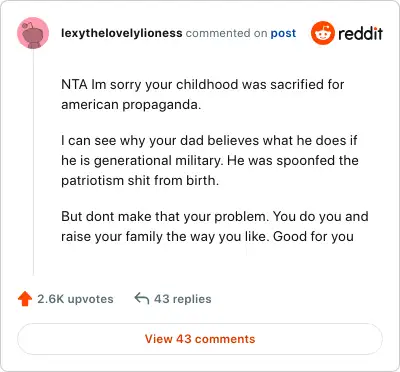Open lexythelovelylioness user profile
This screenshot has width=400, height=372.
pos(122,33)
